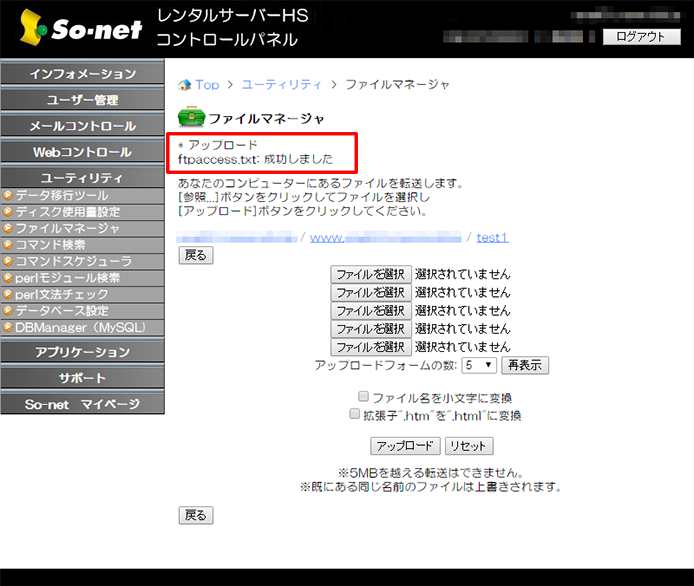The width and height of the screenshot is (694, 586).
Task: Enable ファイル名を小文字に変換 checkbox
Action: (x=364, y=397)
